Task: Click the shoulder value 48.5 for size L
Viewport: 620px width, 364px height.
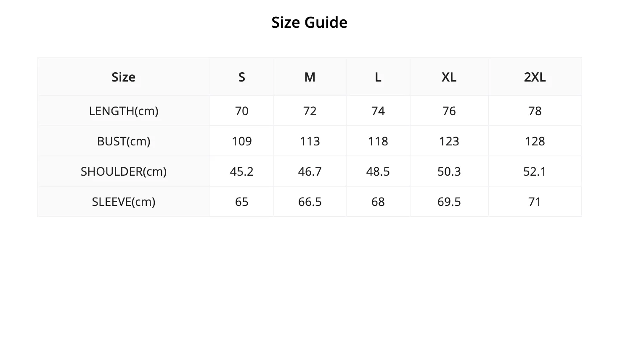Action: (378, 171)
